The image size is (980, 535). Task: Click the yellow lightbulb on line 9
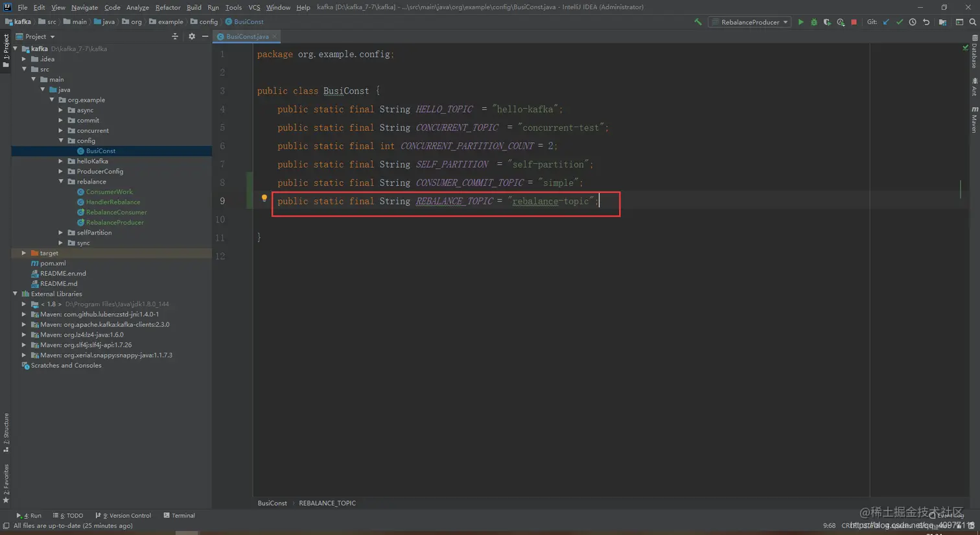264,198
